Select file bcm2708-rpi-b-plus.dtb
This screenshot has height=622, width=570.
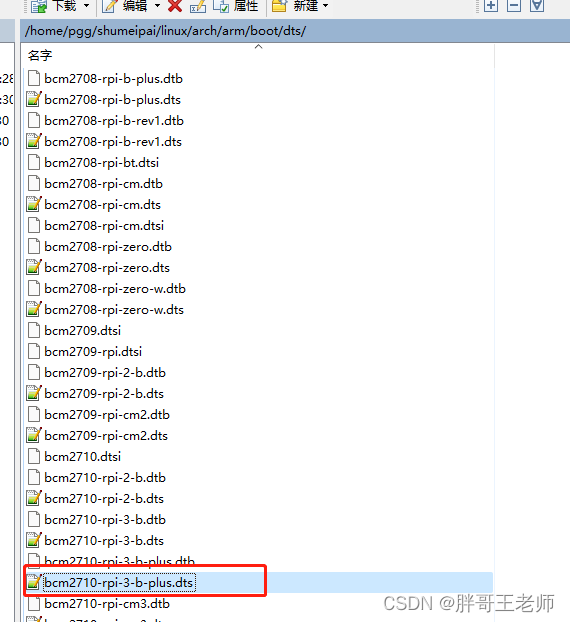(x=105, y=79)
